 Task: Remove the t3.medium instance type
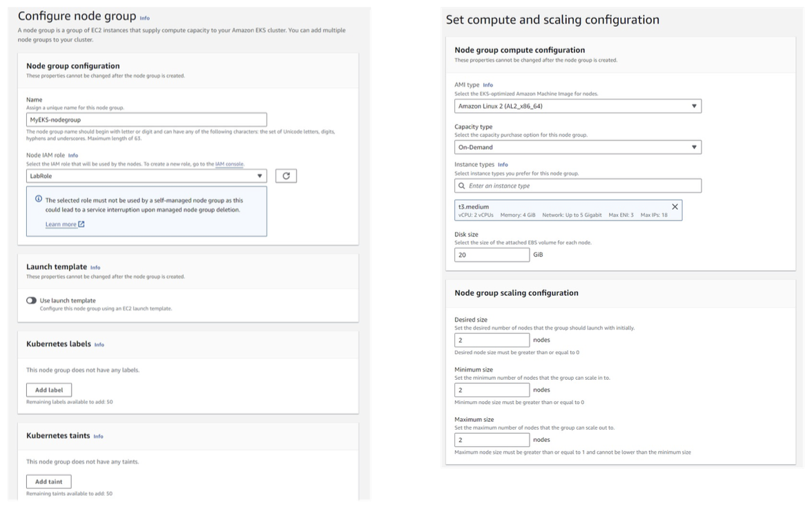coord(675,207)
